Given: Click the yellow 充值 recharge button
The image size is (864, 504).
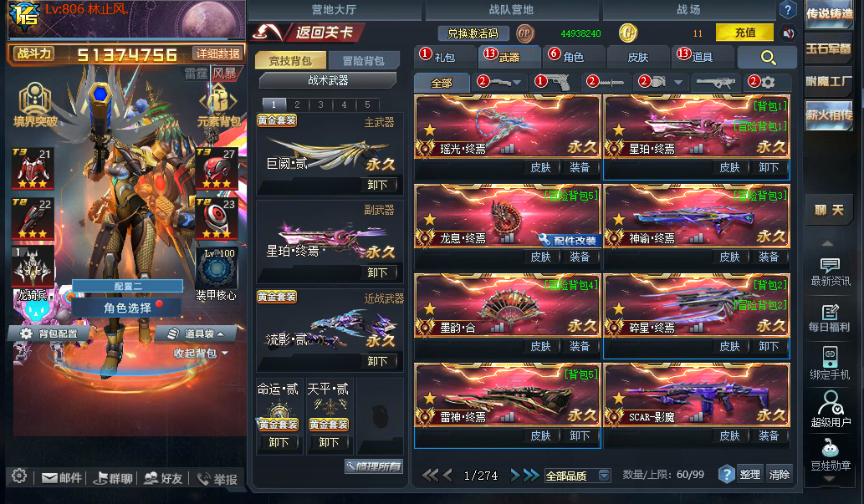Looking at the screenshot, I should 744,33.
